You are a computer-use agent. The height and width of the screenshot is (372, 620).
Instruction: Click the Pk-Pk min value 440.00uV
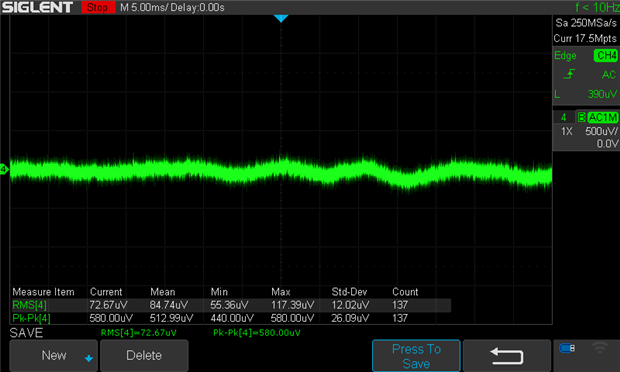(232, 318)
